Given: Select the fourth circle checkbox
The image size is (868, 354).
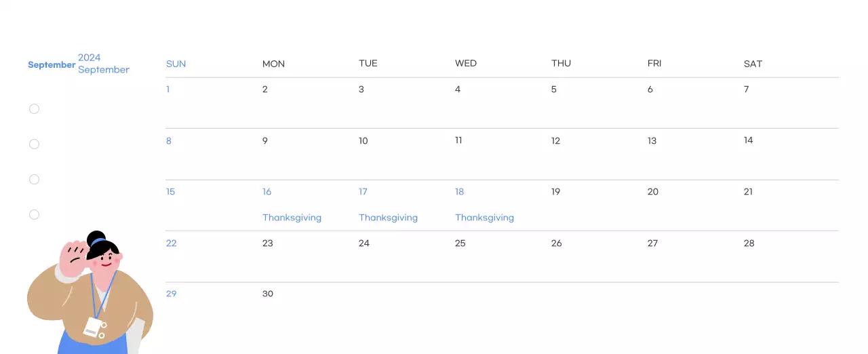Looking at the screenshot, I should coord(34,214).
